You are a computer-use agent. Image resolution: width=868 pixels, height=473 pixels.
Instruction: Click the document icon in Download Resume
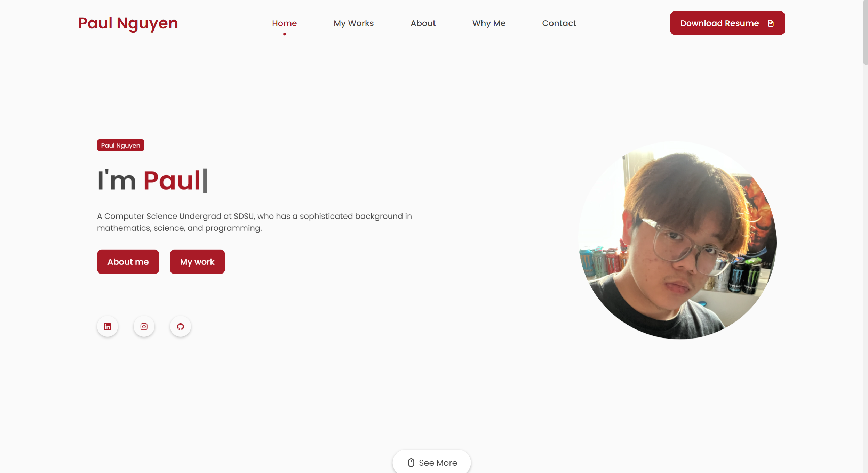point(771,23)
